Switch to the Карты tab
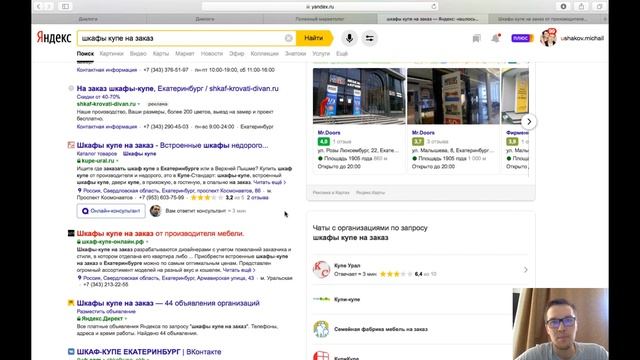The height and width of the screenshot is (360, 640). click(161, 53)
